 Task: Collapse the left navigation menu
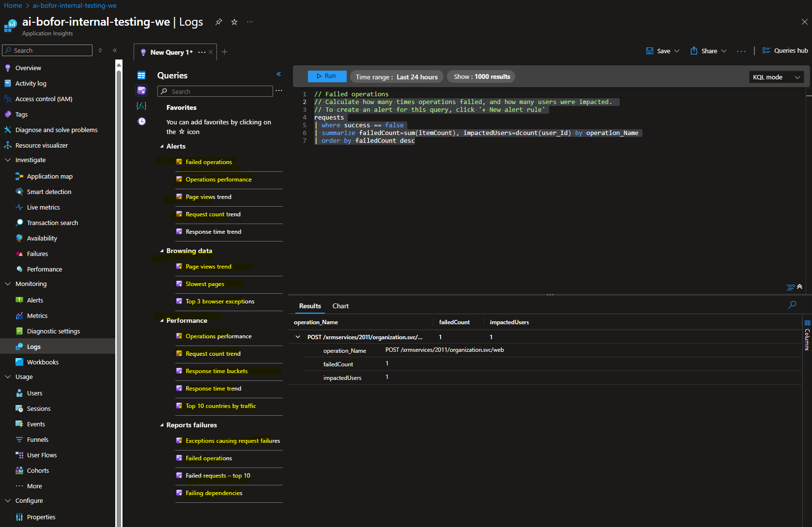coord(115,50)
